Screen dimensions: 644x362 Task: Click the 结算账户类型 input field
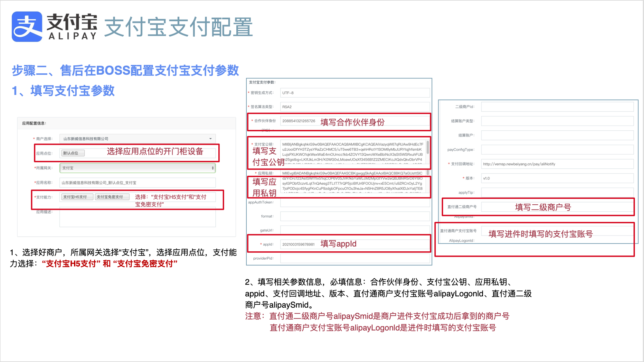557,121
